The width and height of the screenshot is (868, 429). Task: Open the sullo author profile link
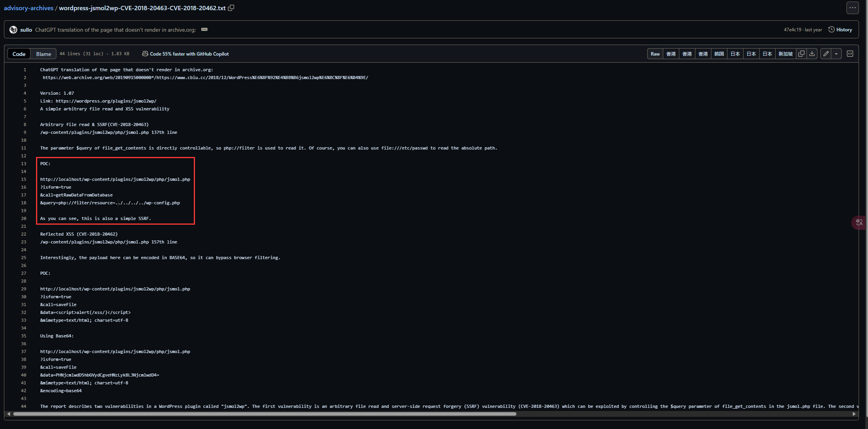pyautogui.click(x=26, y=30)
